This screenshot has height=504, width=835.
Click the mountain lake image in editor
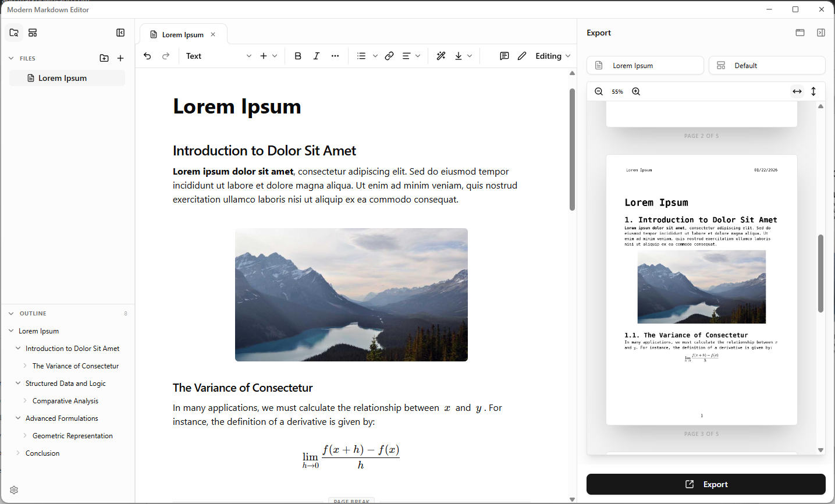(x=351, y=294)
